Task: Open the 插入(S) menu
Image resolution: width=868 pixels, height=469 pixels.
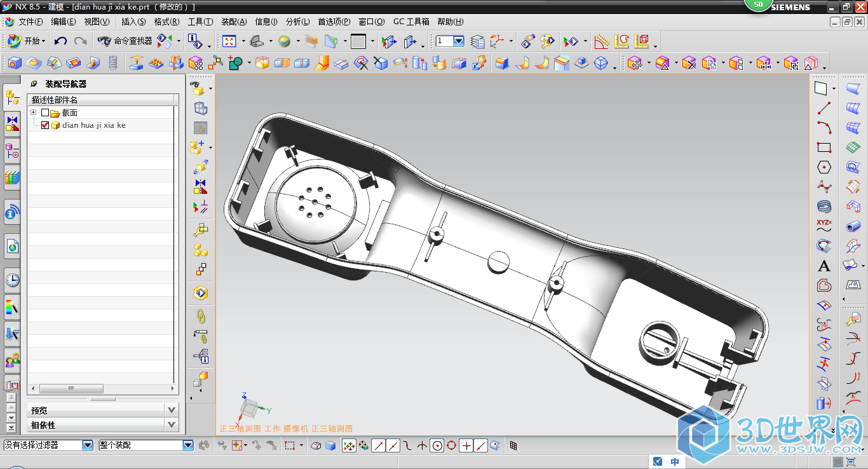Action: coord(133,22)
